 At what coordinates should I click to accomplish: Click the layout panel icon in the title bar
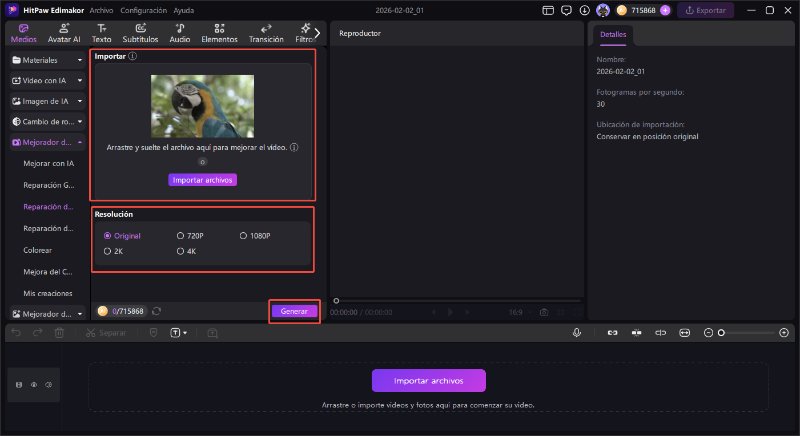click(548, 10)
